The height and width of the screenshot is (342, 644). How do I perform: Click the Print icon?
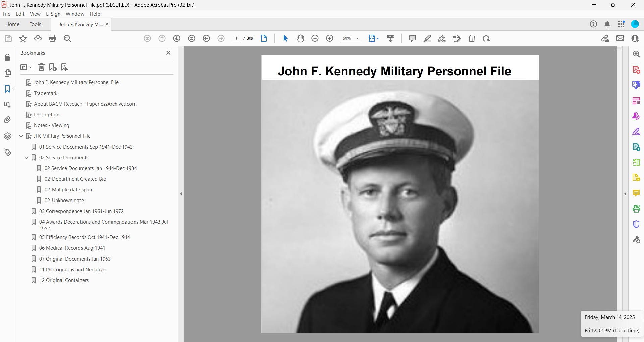click(x=52, y=38)
